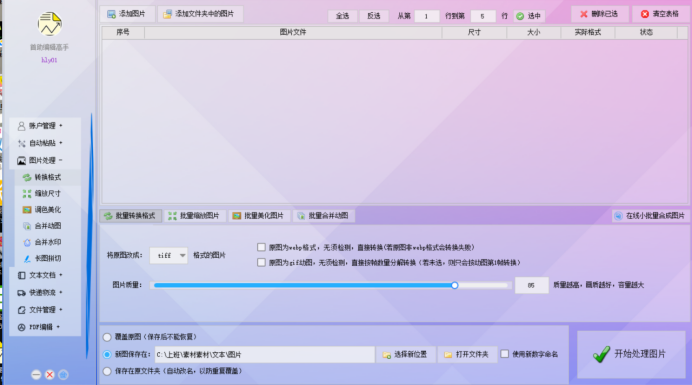Viewport: 692px width, 385px height.
Task: Enable 原图为gif动图 checkbox
Action: point(261,263)
